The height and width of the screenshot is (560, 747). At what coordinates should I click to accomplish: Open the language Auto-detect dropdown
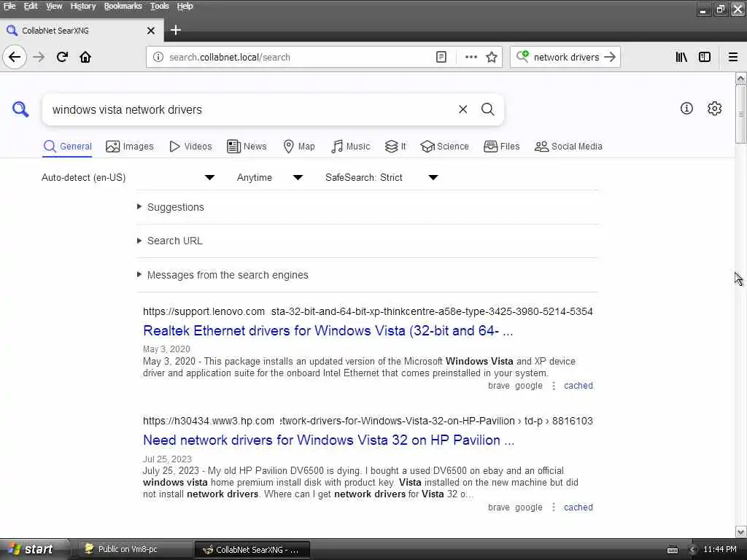(x=128, y=178)
